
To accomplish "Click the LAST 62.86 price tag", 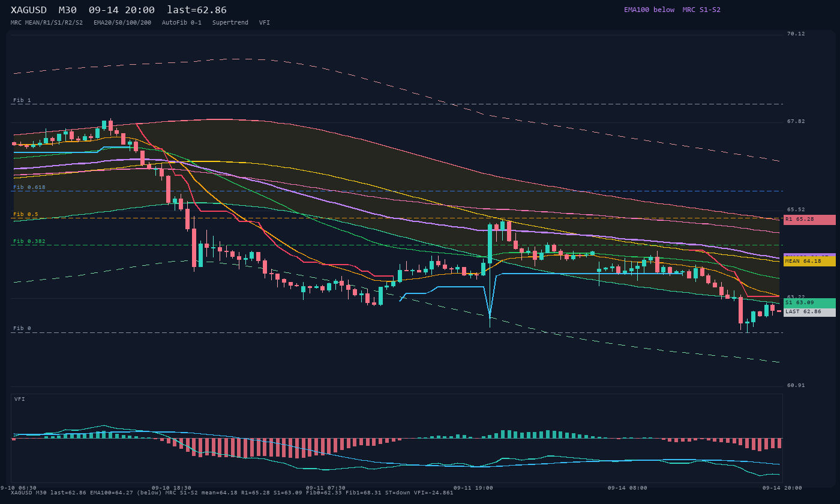I will [809, 312].
